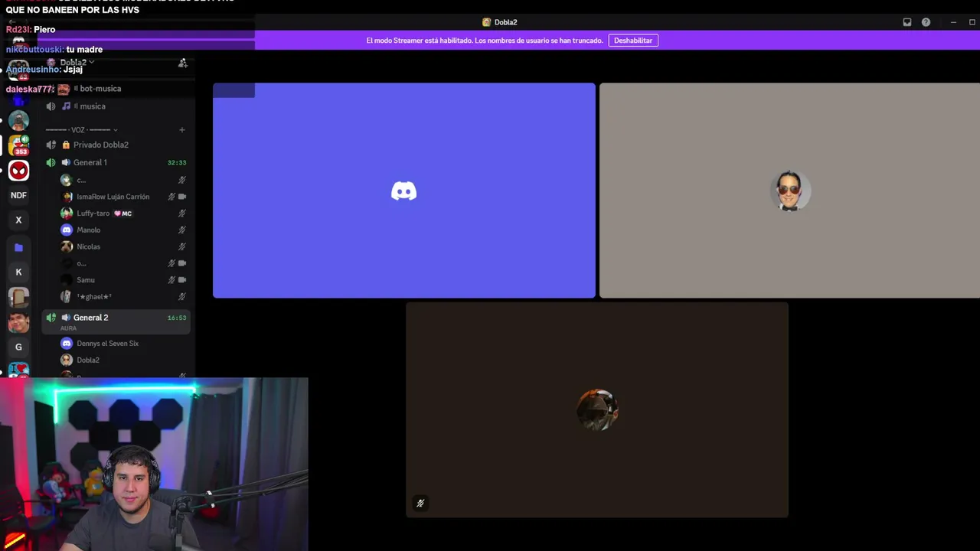
Task: Create a channel in the VOZ category
Action: (x=182, y=130)
